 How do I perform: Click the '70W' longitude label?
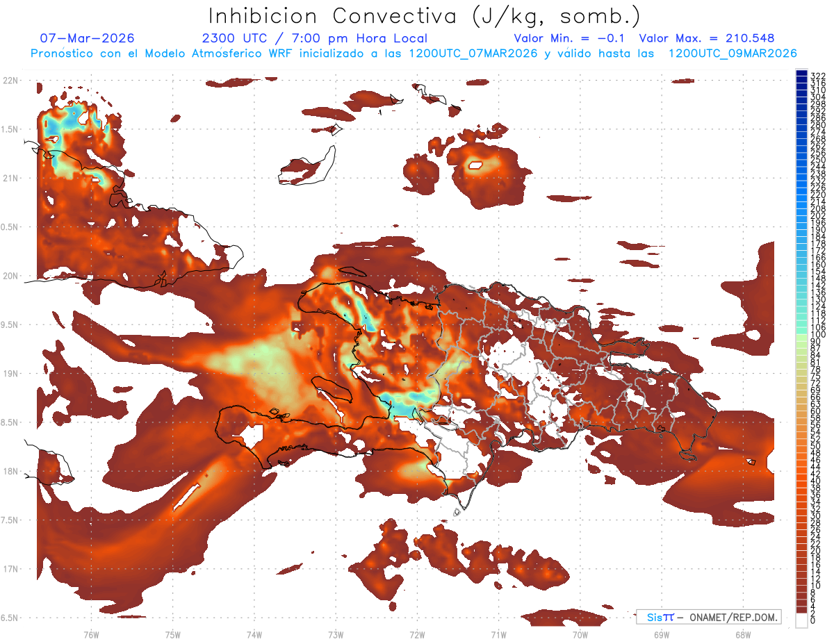pos(580,635)
